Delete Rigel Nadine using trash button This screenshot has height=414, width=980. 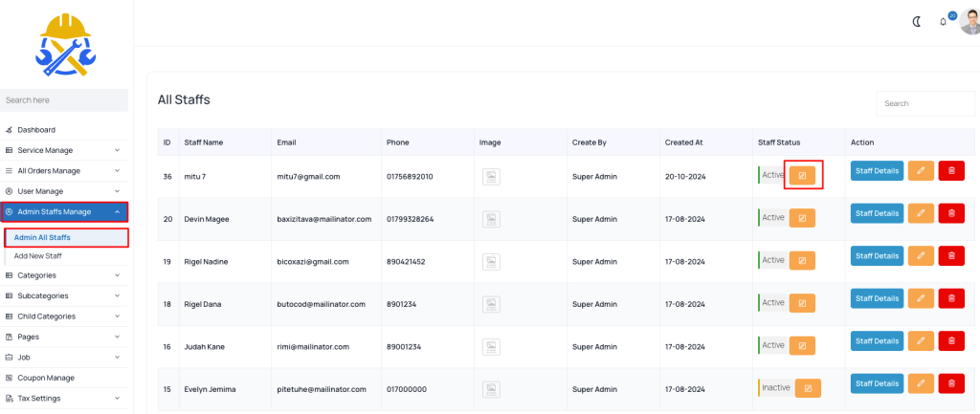point(951,255)
